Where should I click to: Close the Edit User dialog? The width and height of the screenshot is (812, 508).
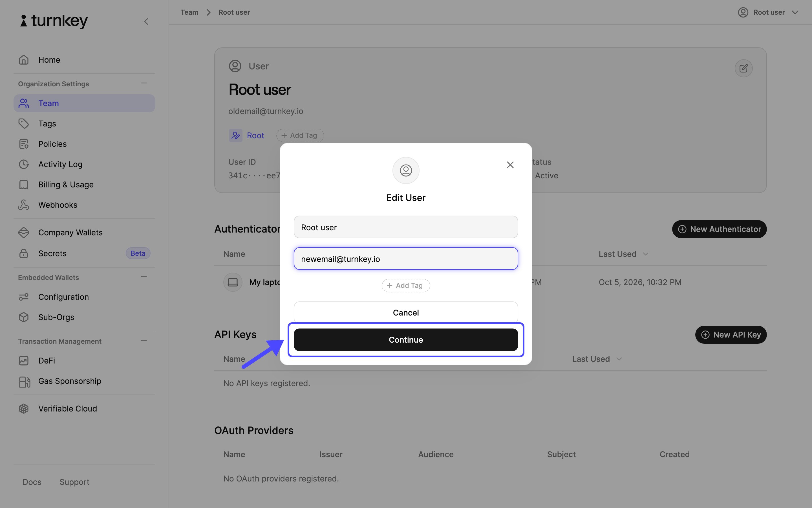510,165
